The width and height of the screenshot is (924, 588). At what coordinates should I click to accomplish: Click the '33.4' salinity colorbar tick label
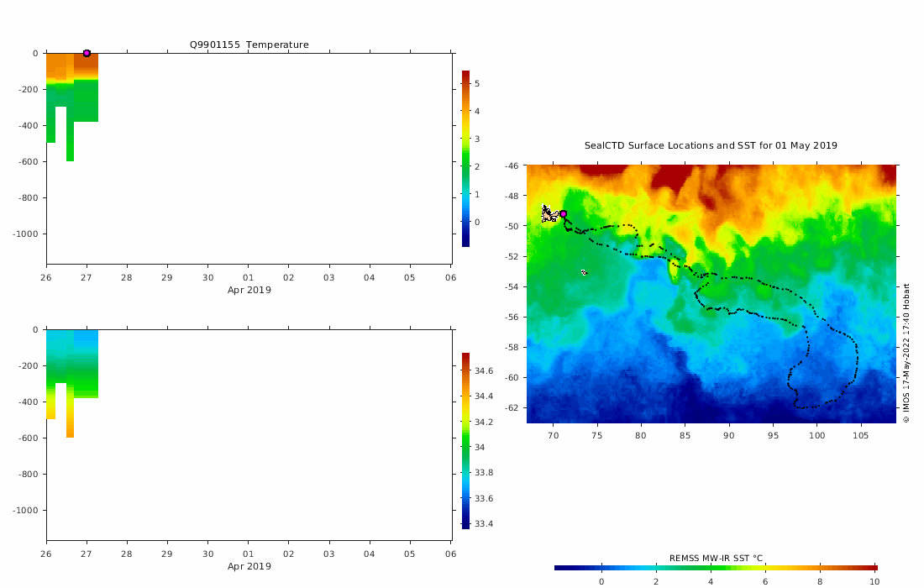[484, 524]
